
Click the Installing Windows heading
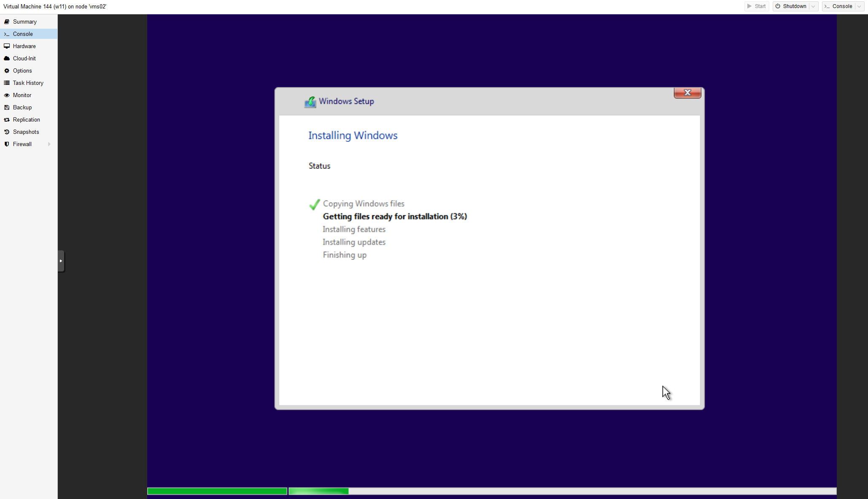tap(353, 136)
